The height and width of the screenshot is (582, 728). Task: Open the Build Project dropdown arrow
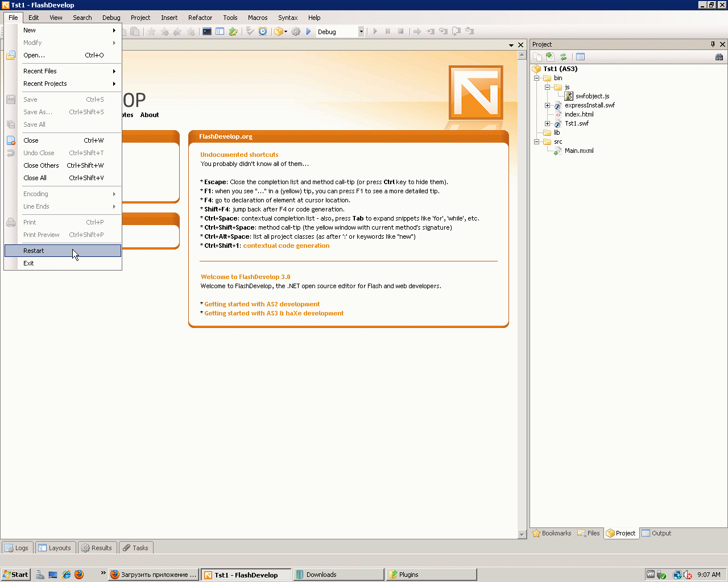[x=286, y=32]
